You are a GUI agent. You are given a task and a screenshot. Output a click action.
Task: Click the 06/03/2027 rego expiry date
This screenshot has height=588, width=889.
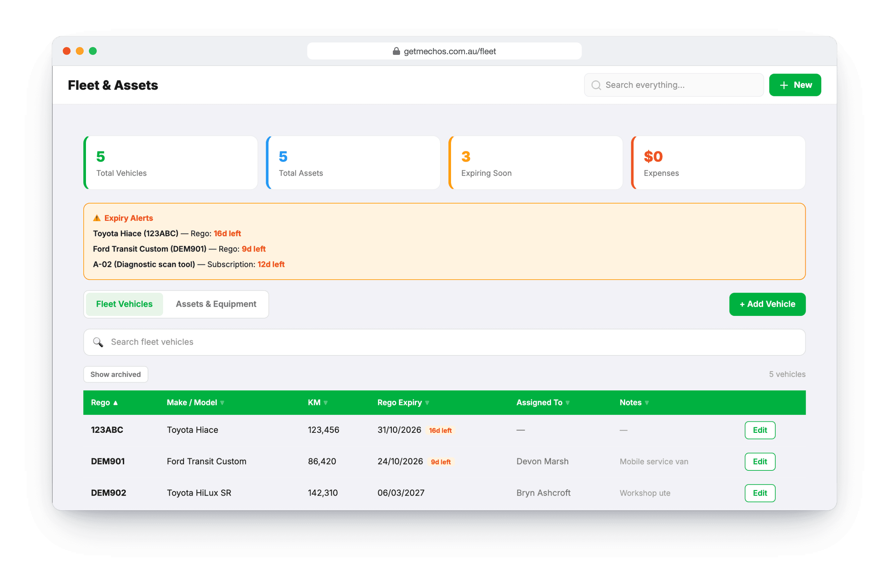point(401,493)
